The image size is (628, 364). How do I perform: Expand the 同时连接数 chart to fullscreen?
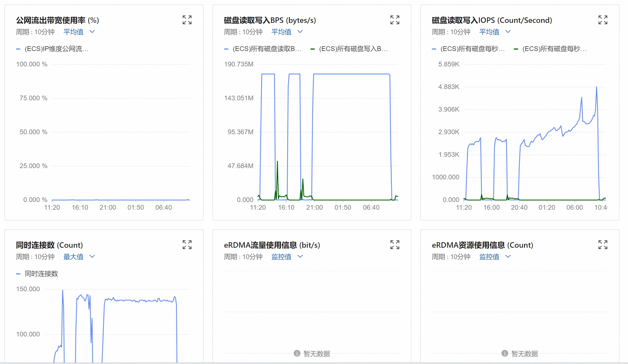click(x=187, y=245)
